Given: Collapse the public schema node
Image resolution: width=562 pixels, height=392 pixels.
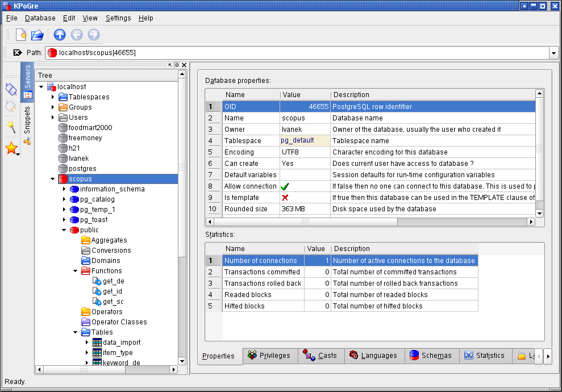Looking at the screenshot, I should pyautogui.click(x=64, y=230).
